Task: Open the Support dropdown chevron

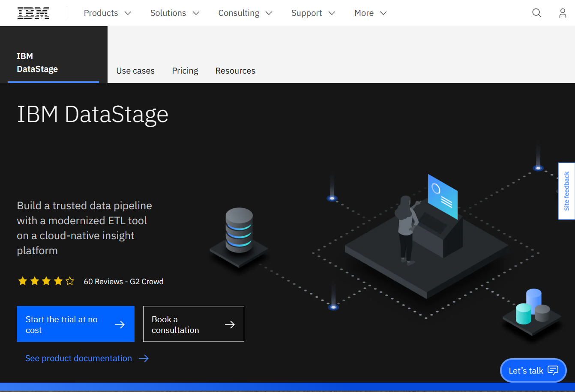Action: coord(332,13)
